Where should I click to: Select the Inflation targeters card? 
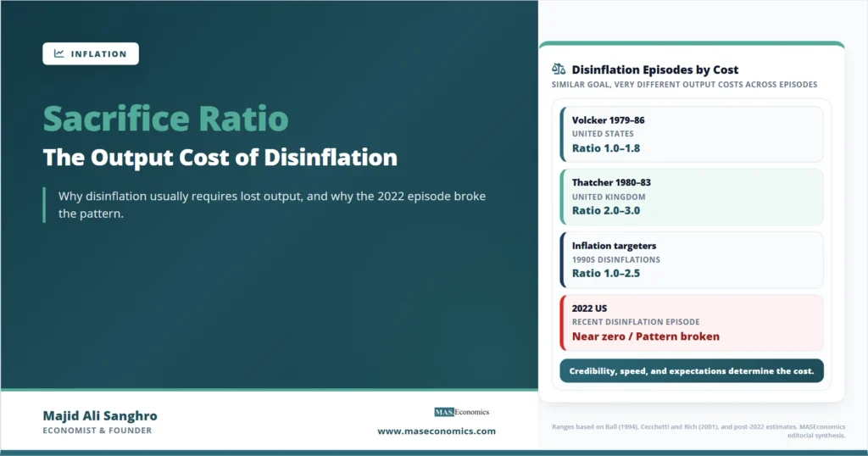(x=692, y=259)
